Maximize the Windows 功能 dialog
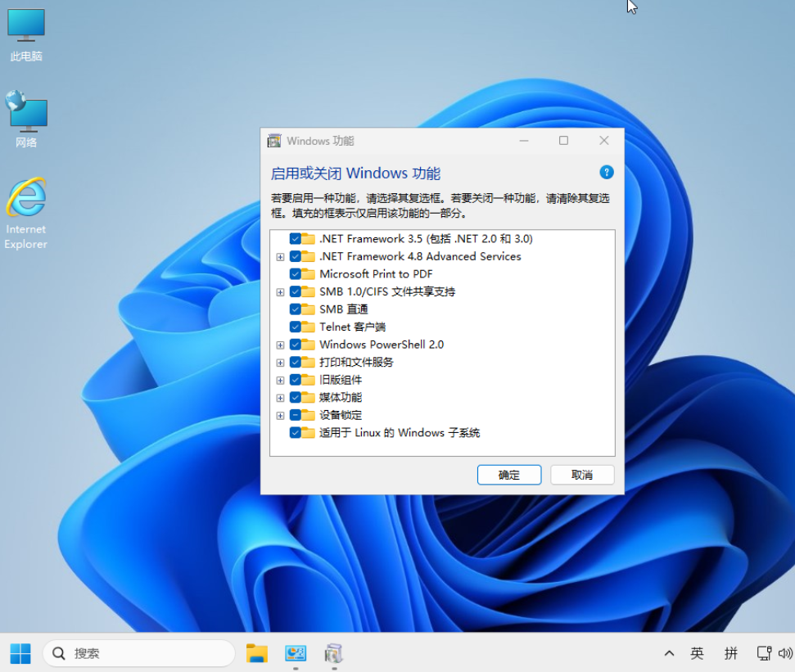This screenshot has width=795, height=672. [563, 141]
